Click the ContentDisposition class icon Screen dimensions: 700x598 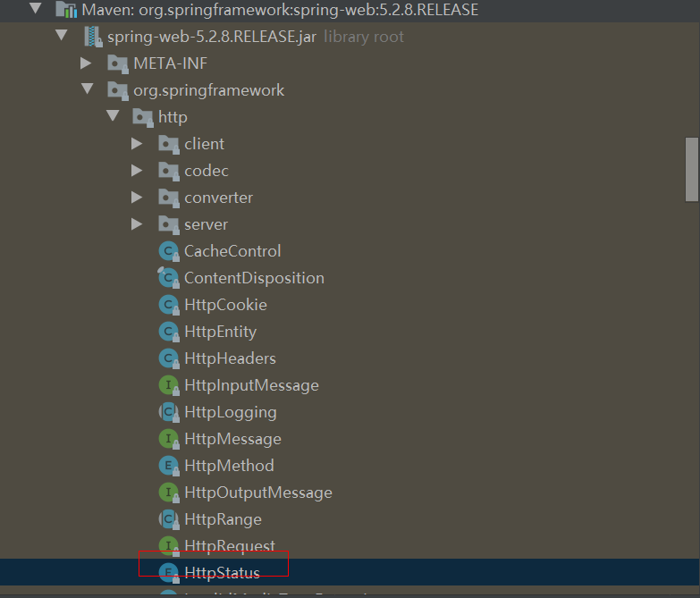[x=169, y=278]
